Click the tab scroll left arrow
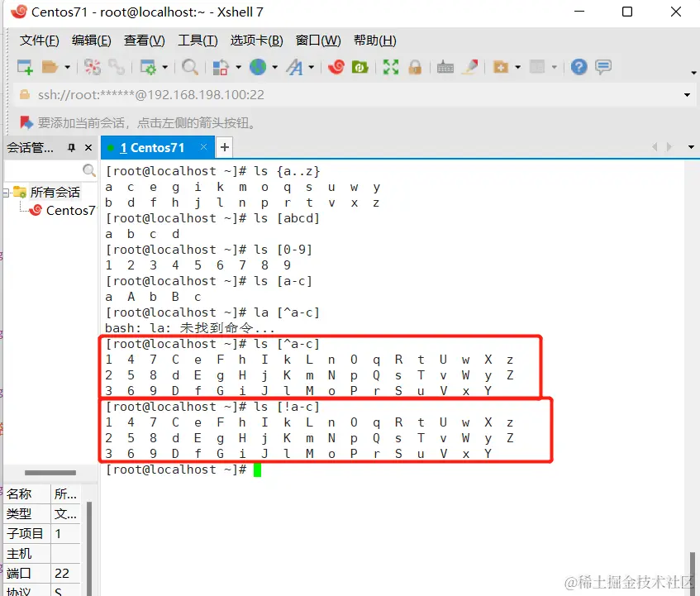 point(655,147)
